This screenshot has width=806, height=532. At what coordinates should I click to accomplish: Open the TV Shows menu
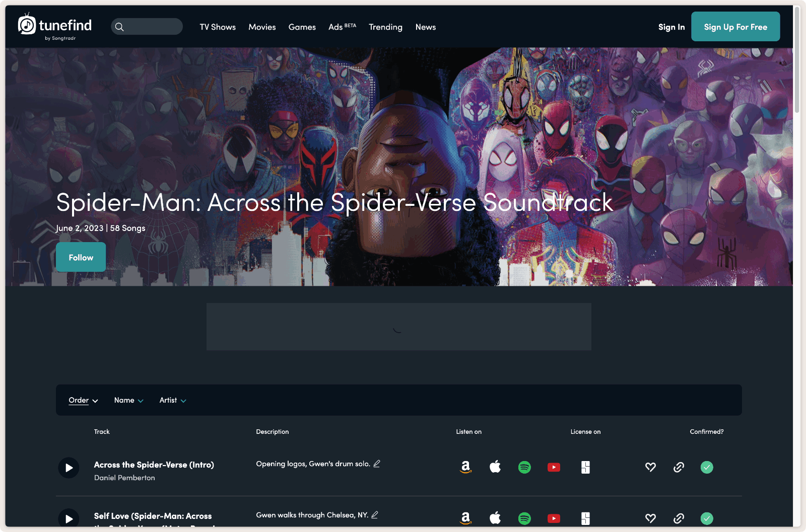[x=218, y=27]
